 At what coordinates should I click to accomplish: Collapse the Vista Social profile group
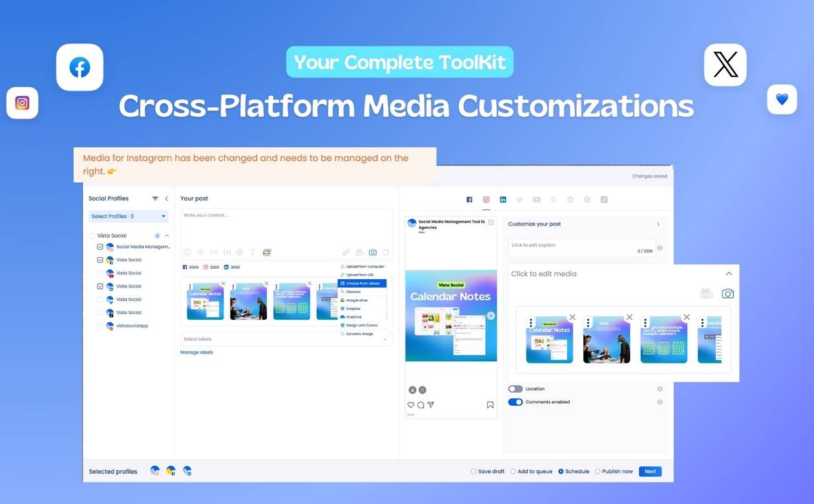pos(167,236)
